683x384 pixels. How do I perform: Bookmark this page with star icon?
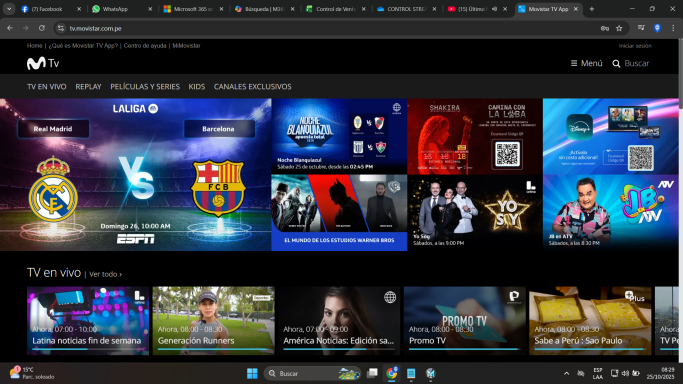619,28
